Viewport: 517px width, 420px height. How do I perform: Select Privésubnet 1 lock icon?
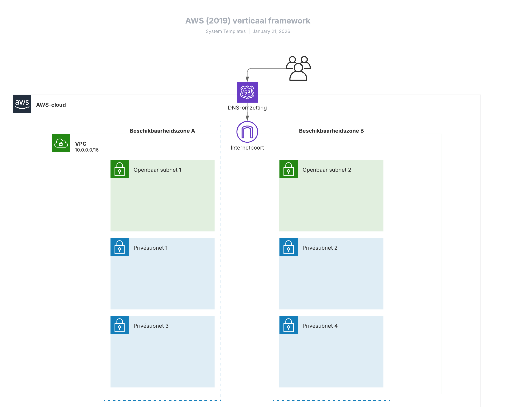tap(120, 247)
